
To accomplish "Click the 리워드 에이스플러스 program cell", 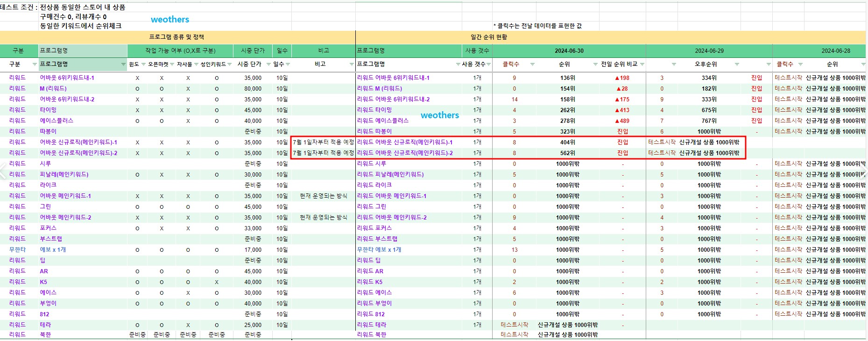I will pos(409,121).
